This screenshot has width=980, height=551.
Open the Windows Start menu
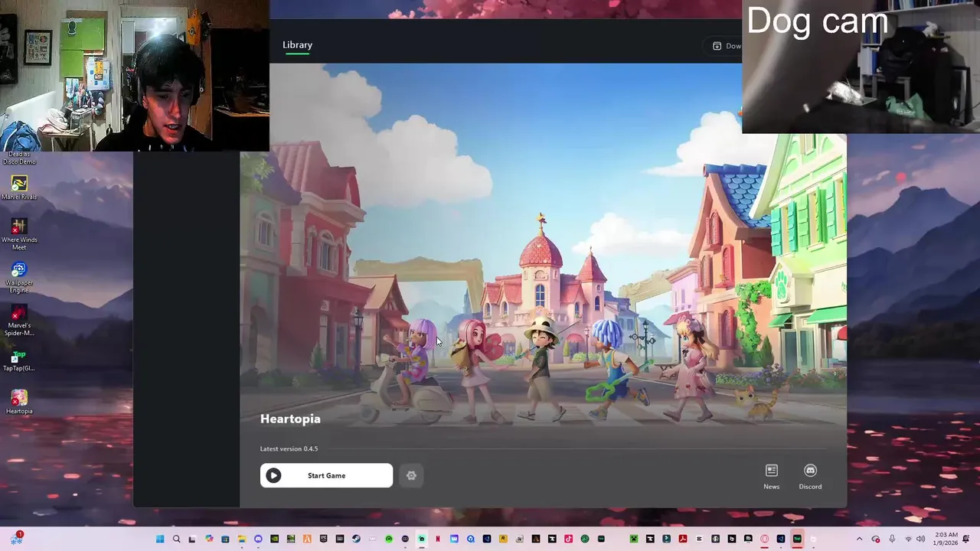(159, 539)
